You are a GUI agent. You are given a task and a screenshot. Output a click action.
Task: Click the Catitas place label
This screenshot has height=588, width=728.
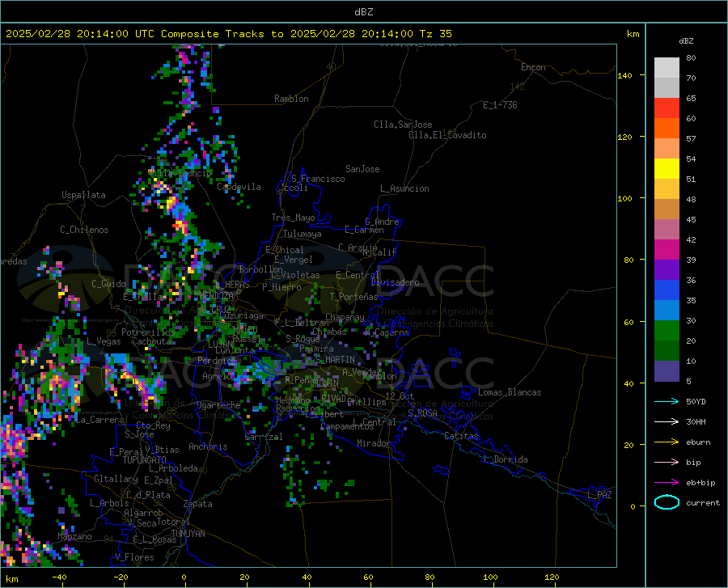(461, 436)
